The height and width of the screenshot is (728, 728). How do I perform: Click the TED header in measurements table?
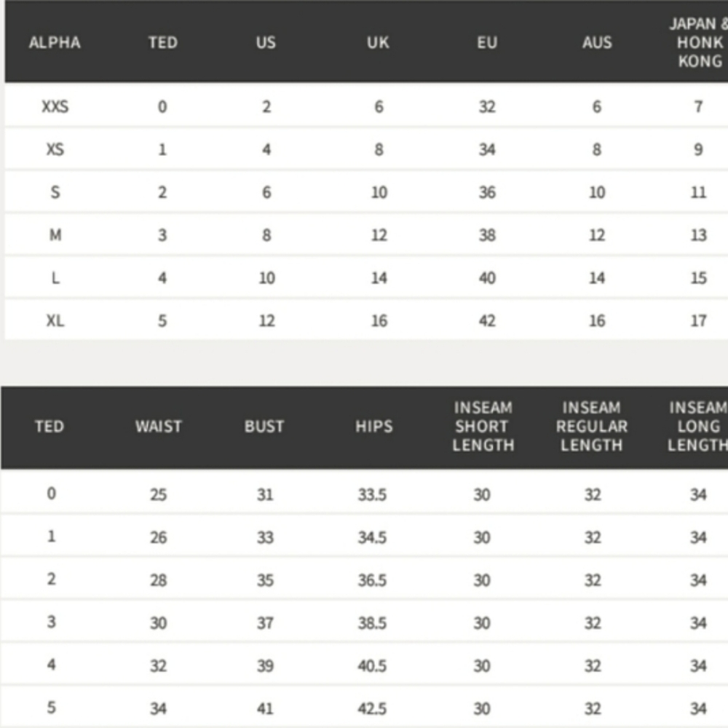[50, 427]
